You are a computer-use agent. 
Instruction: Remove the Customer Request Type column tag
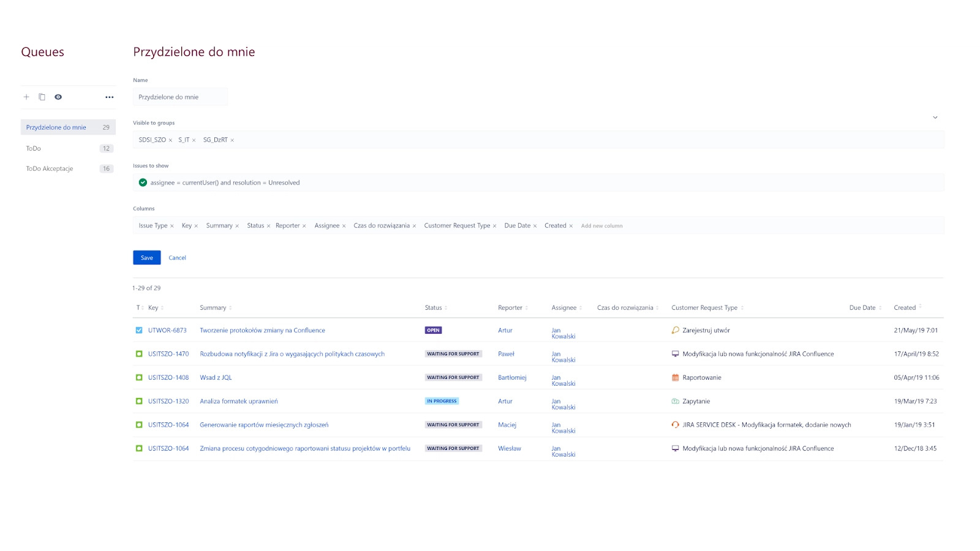point(494,226)
